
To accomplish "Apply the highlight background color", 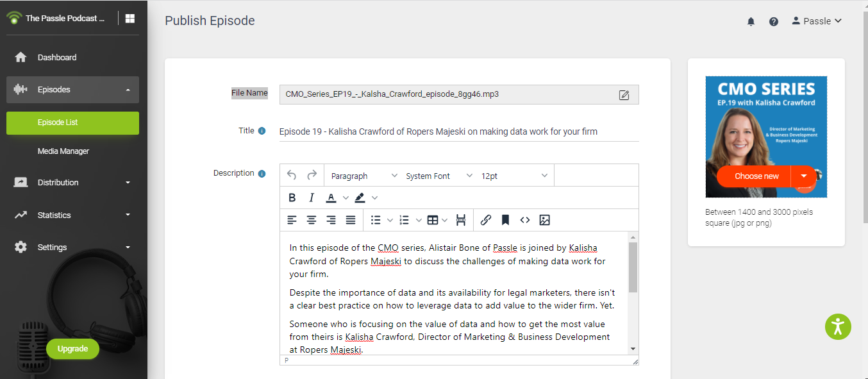I will [x=360, y=198].
